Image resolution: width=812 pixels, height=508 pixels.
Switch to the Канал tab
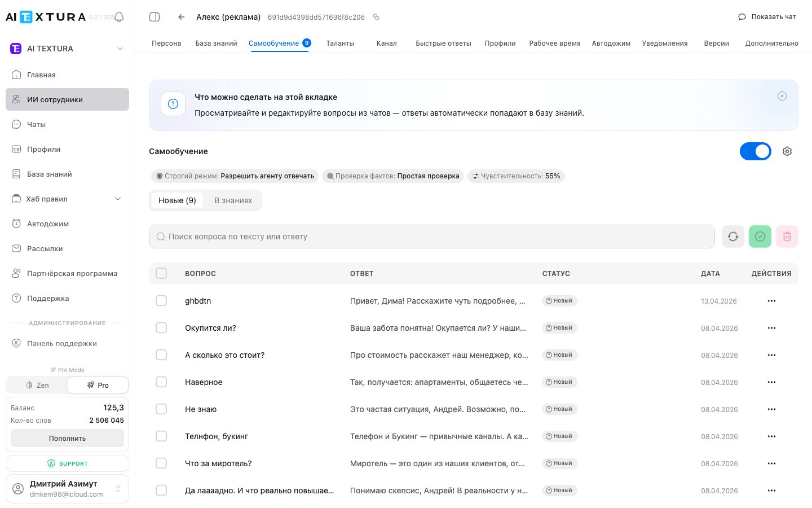pos(387,43)
